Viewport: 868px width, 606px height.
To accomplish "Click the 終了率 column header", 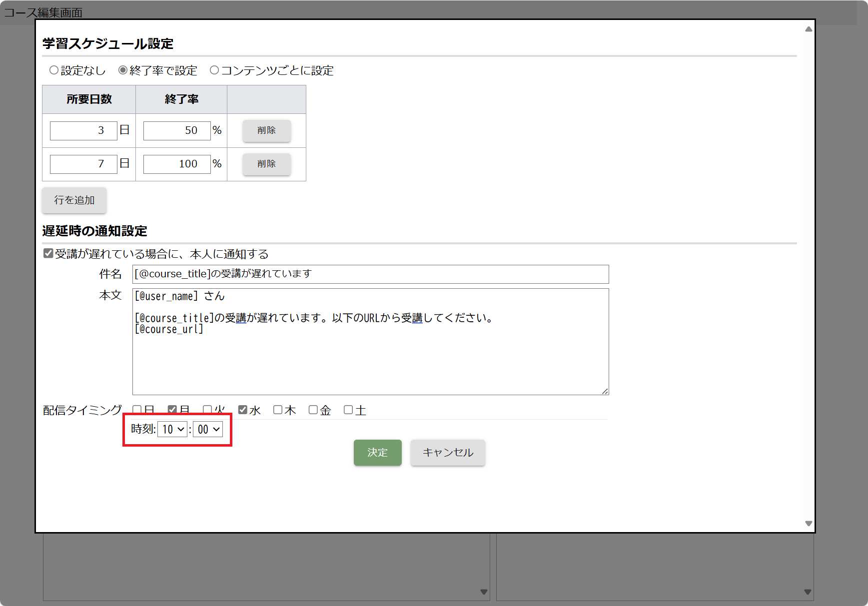I will 181,99.
